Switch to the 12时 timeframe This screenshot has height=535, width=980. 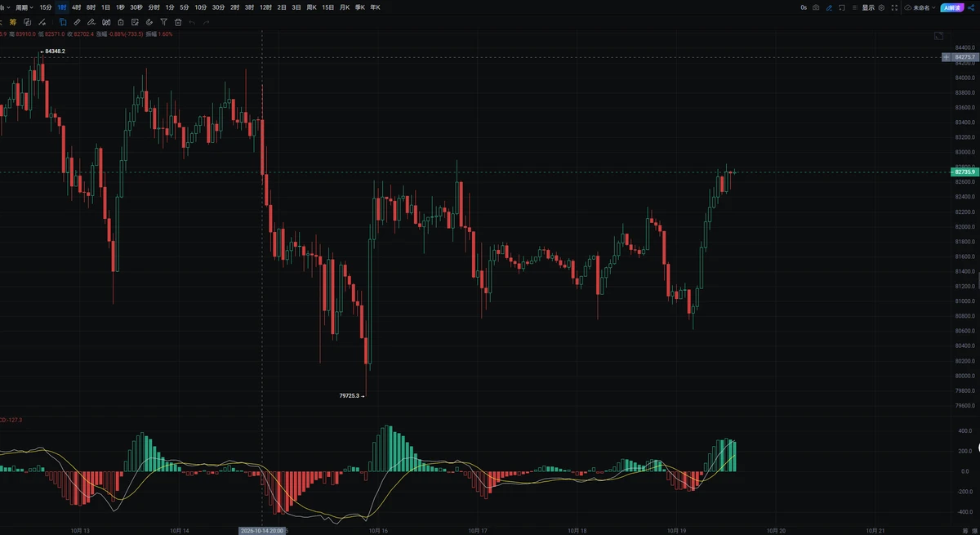coord(265,7)
